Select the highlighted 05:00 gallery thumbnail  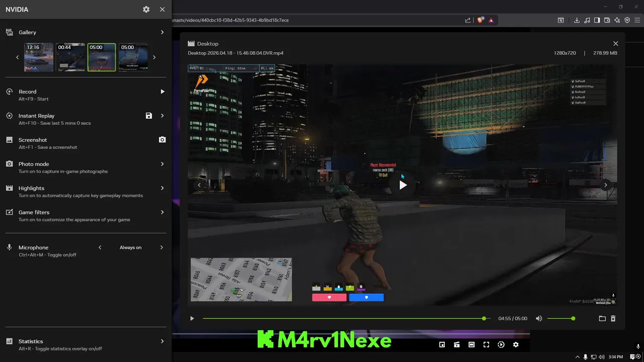[102, 57]
